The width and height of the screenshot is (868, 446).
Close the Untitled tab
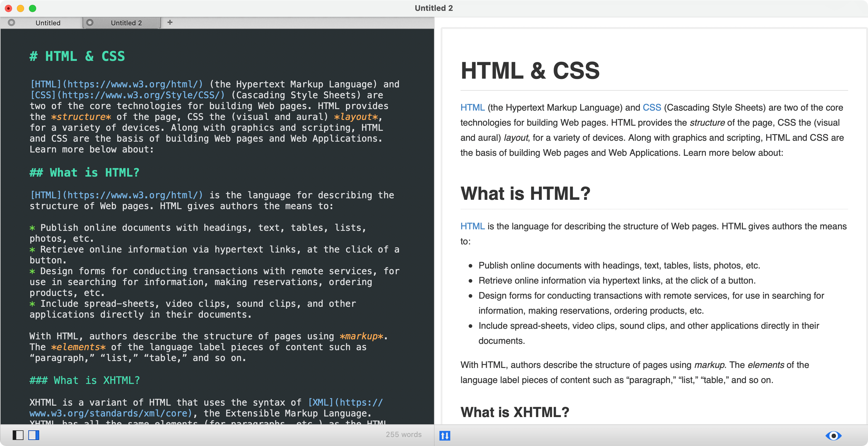11,23
